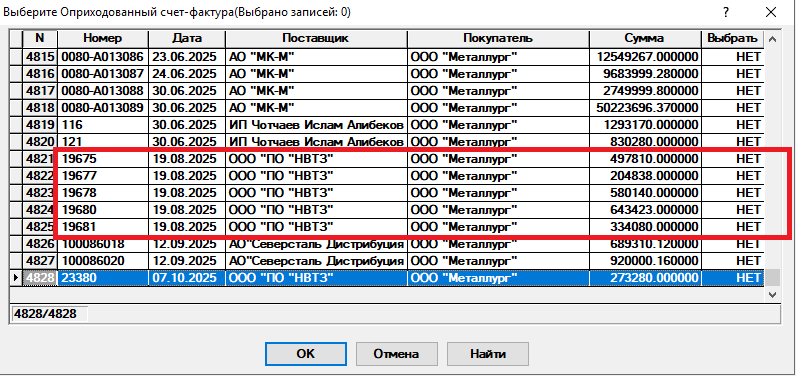This screenshot has width=796, height=376.
Task: Click the Покупатель column header
Action: coord(498,39)
